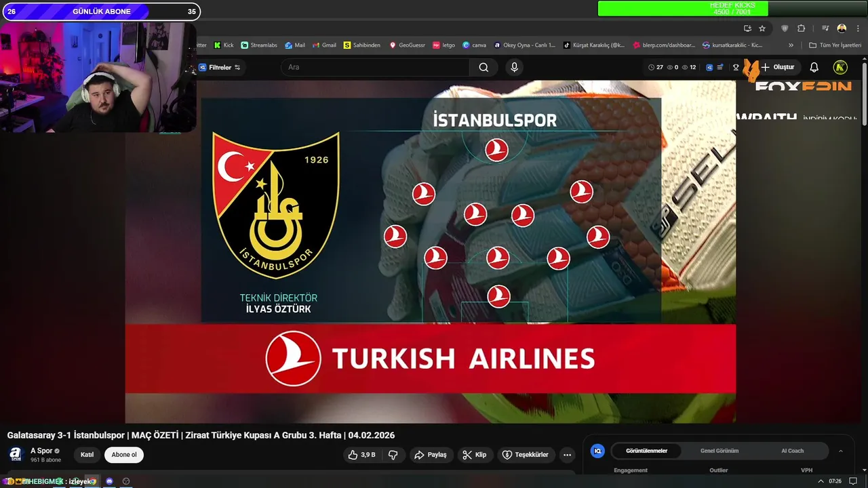868x488 pixels.
Task: Open the account avatar menu
Action: [840, 67]
